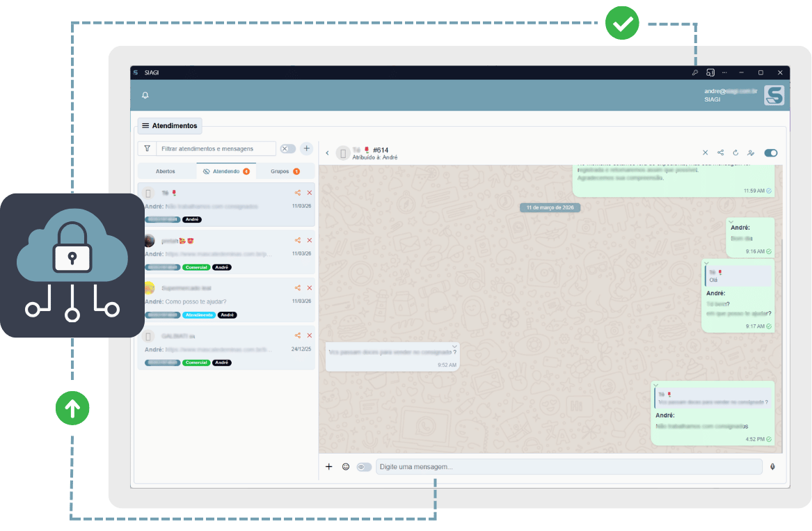Click the share icon in chat header

click(720, 153)
